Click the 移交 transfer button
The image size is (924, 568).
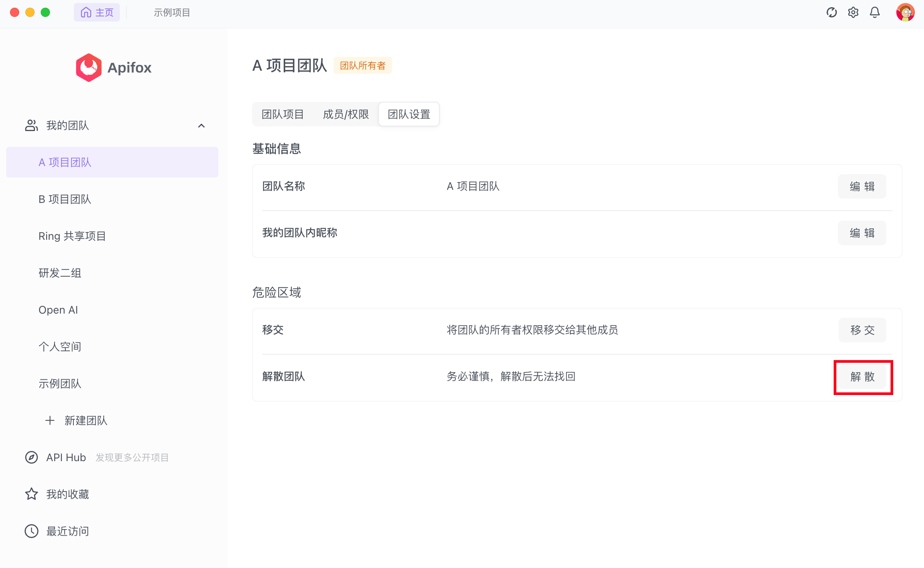pyautogui.click(x=862, y=330)
